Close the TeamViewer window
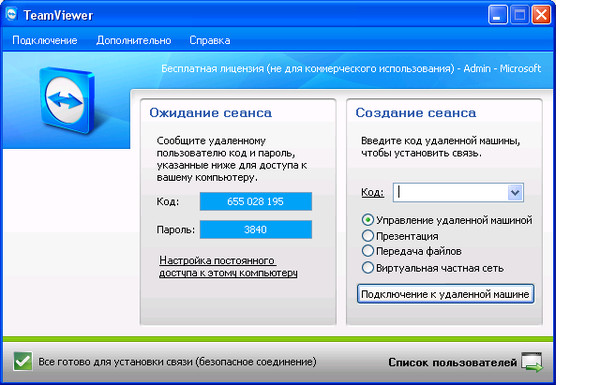 (541, 15)
